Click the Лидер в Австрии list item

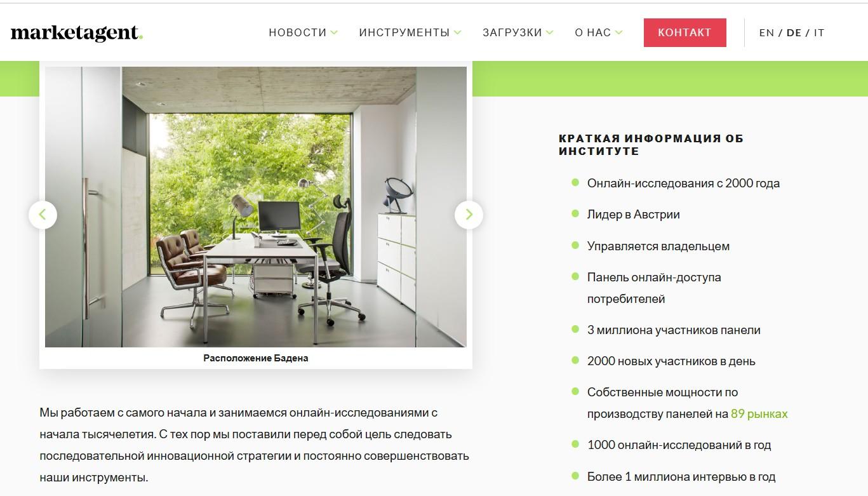pyautogui.click(x=634, y=215)
